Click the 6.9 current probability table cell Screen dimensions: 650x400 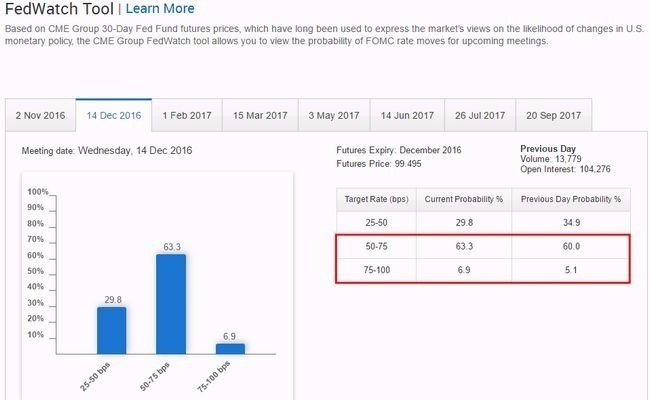[464, 270]
